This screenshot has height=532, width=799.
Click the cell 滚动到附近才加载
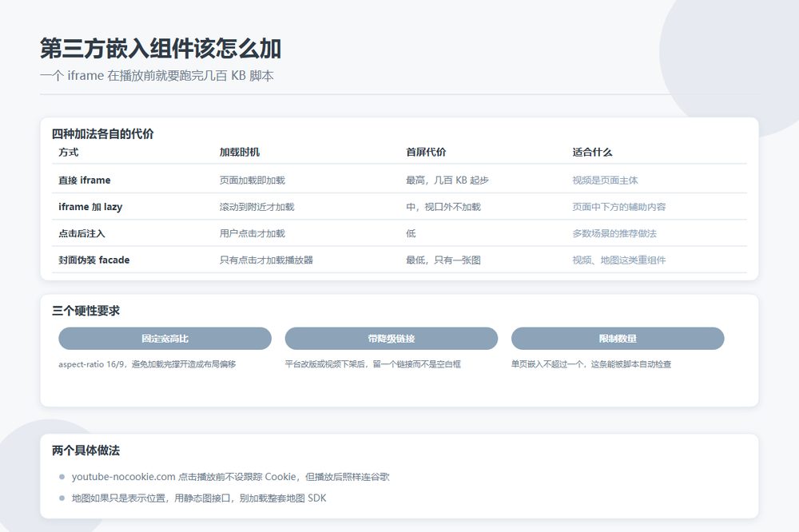click(256, 207)
